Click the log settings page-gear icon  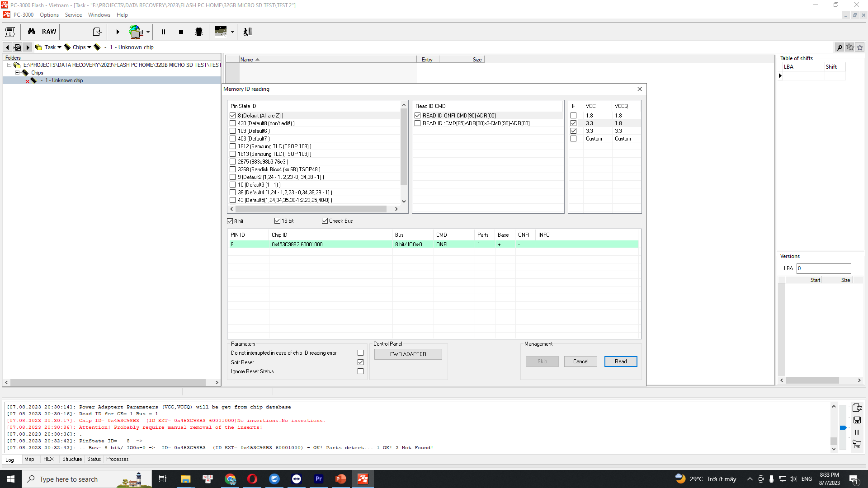coord(857,408)
